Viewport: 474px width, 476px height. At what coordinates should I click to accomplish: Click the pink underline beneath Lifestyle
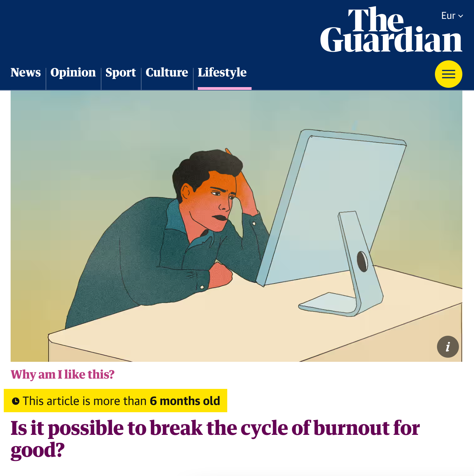tap(224, 88)
